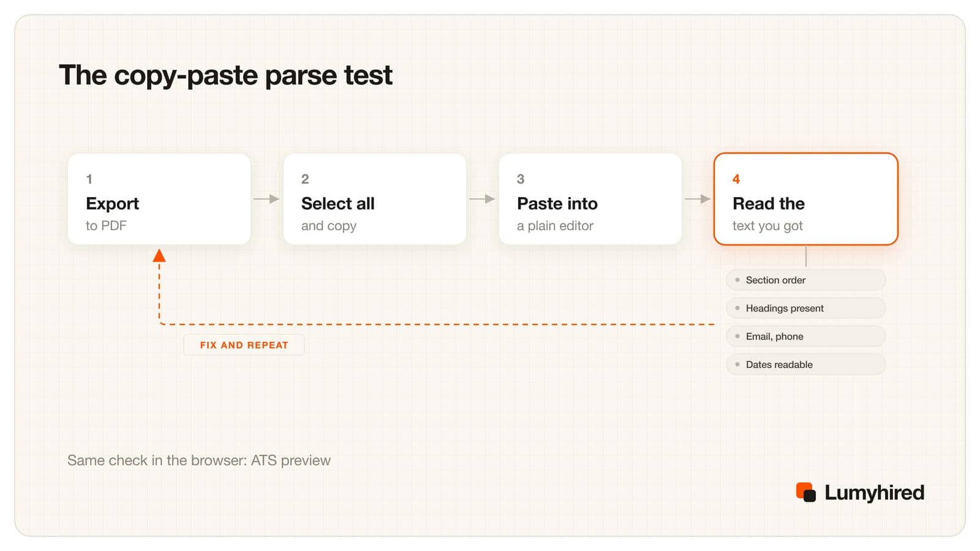Select the Email, phone checklist pill
This screenshot has width=980, height=551.
click(806, 336)
